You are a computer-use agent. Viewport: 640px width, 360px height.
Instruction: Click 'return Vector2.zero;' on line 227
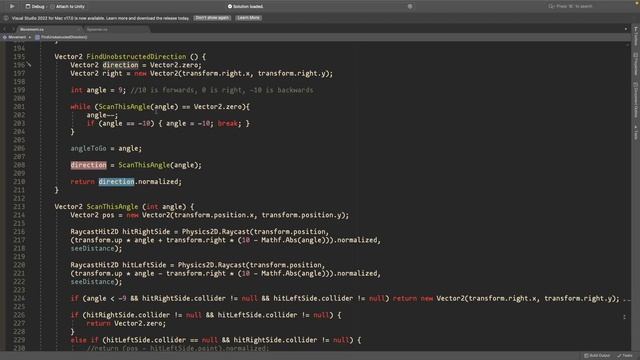[126, 323]
